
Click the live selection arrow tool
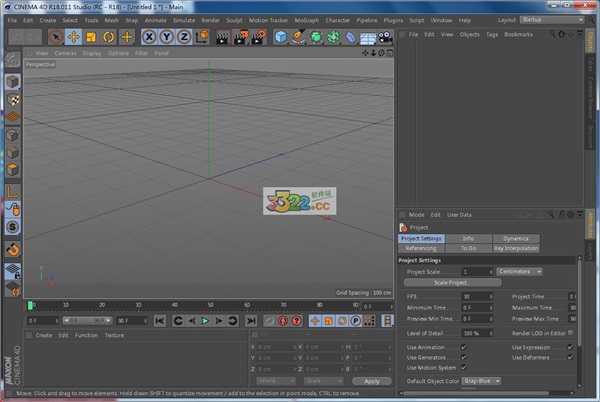[x=57, y=37]
